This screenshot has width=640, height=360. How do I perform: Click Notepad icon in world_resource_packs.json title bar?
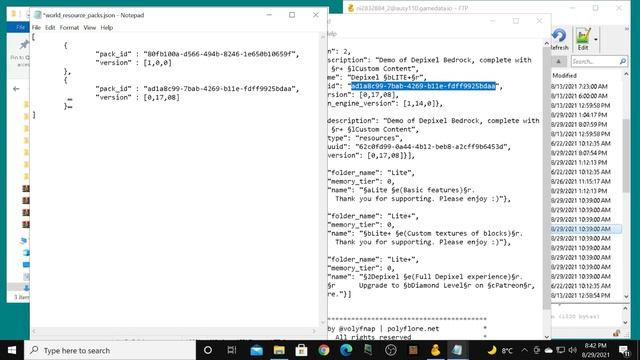pyautogui.click(x=38, y=15)
